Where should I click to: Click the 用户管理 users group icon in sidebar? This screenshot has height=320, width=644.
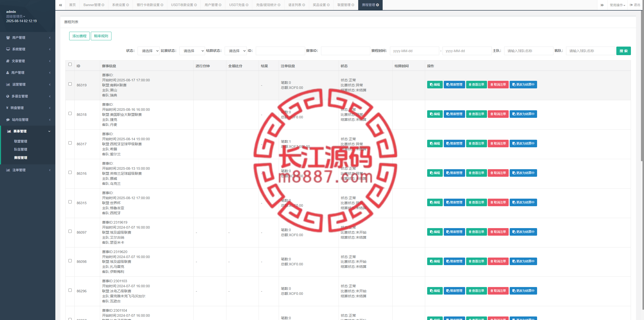click(x=8, y=38)
